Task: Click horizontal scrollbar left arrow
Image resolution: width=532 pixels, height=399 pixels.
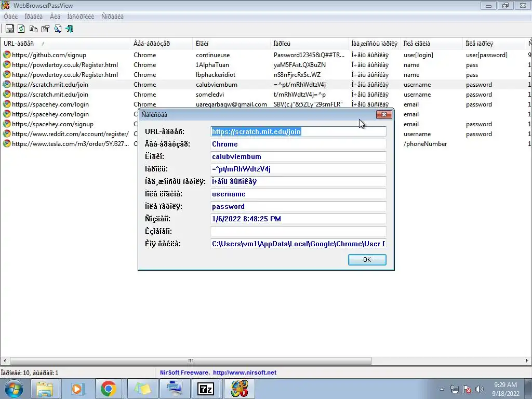Action: coord(4,361)
